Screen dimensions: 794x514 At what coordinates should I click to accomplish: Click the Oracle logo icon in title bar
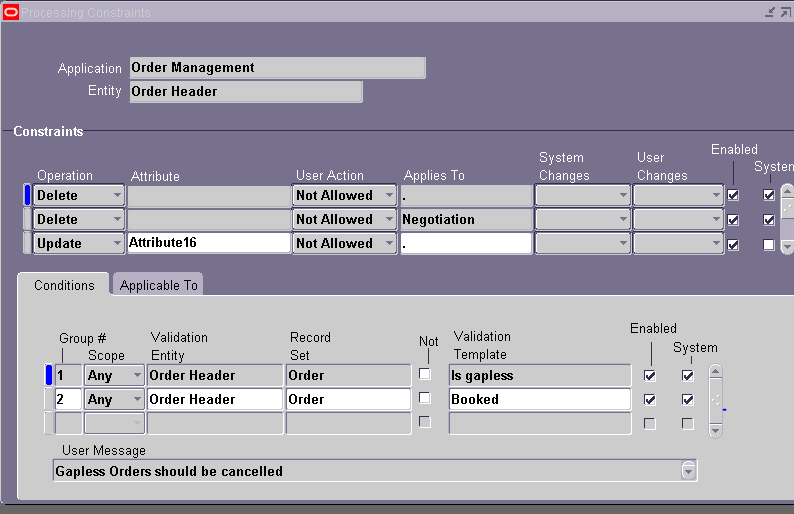(11, 12)
